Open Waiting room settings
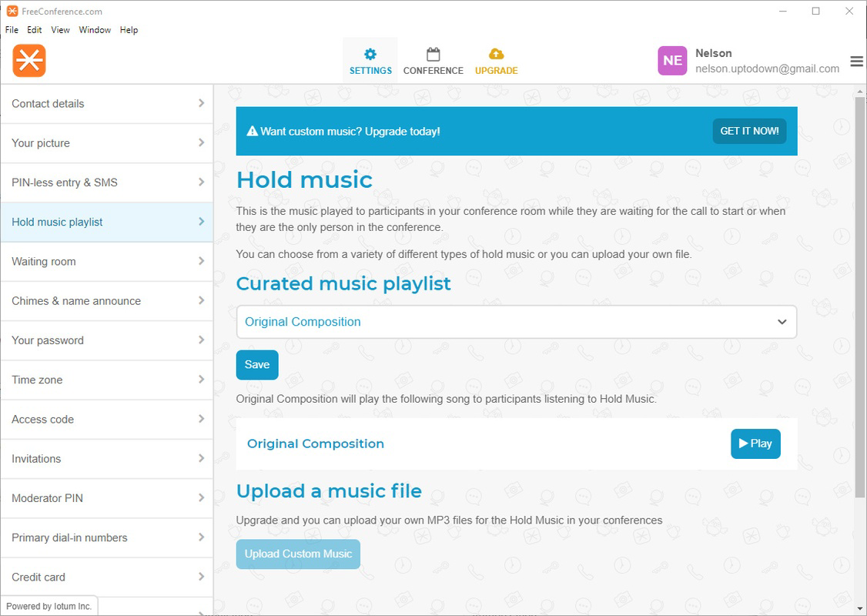 (x=107, y=262)
